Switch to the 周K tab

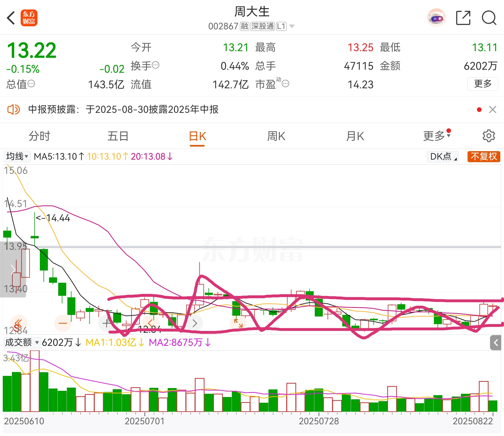(276, 136)
